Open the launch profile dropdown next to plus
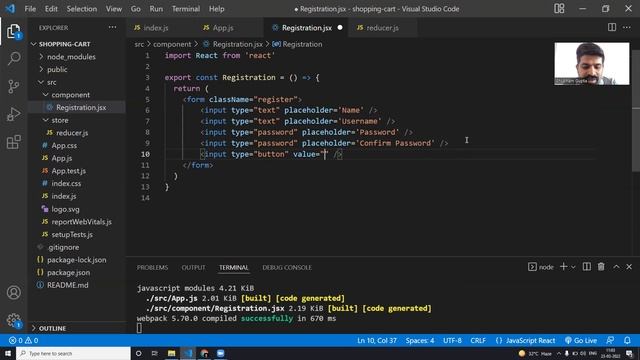This screenshot has width=640, height=360. (573, 267)
